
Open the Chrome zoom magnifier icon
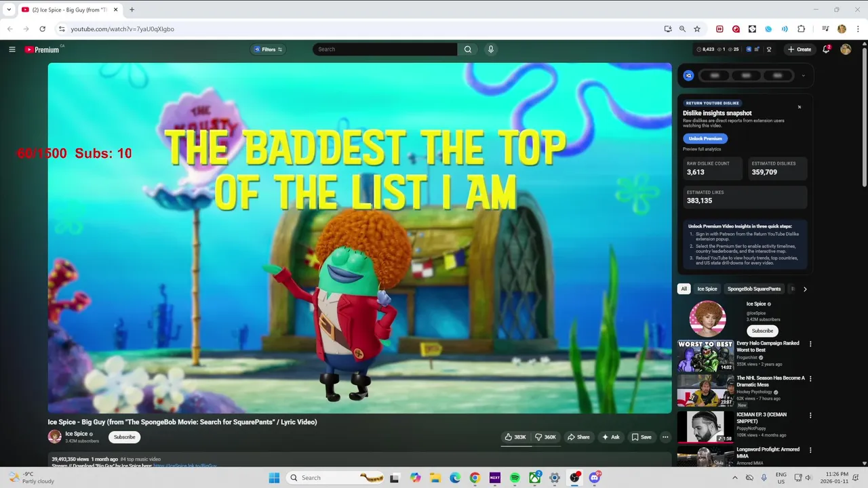click(682, 29)
